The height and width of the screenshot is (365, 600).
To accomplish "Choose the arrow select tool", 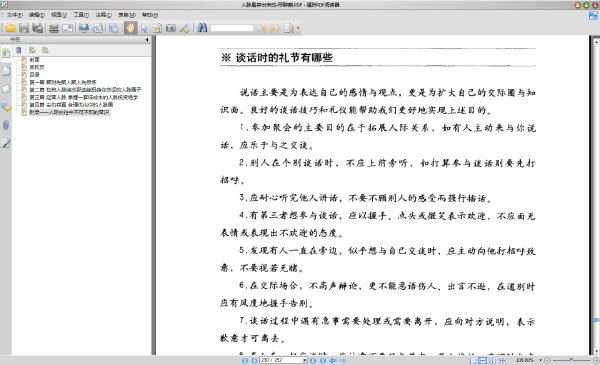I will pyautogui.click(x=144, y=28).
